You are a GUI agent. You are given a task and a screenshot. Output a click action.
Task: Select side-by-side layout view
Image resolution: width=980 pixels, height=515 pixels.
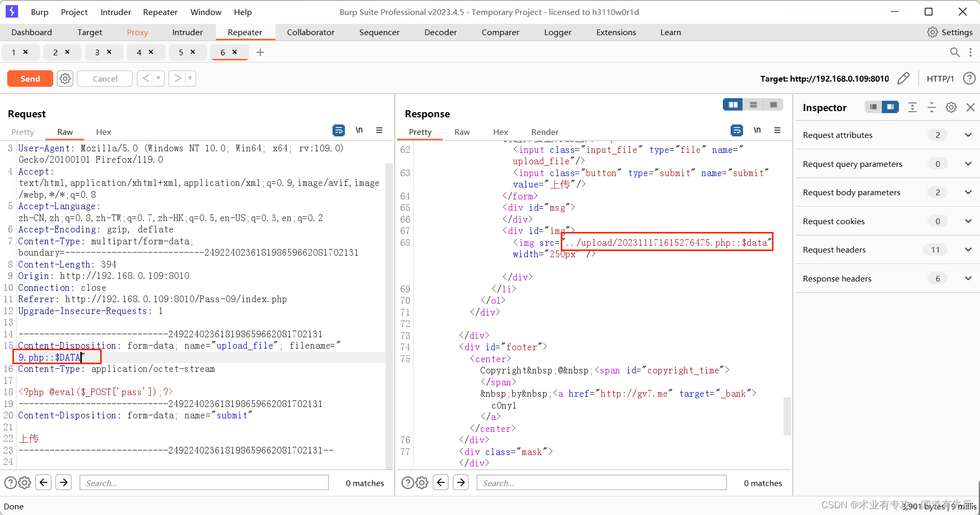[x=733, y=105]
